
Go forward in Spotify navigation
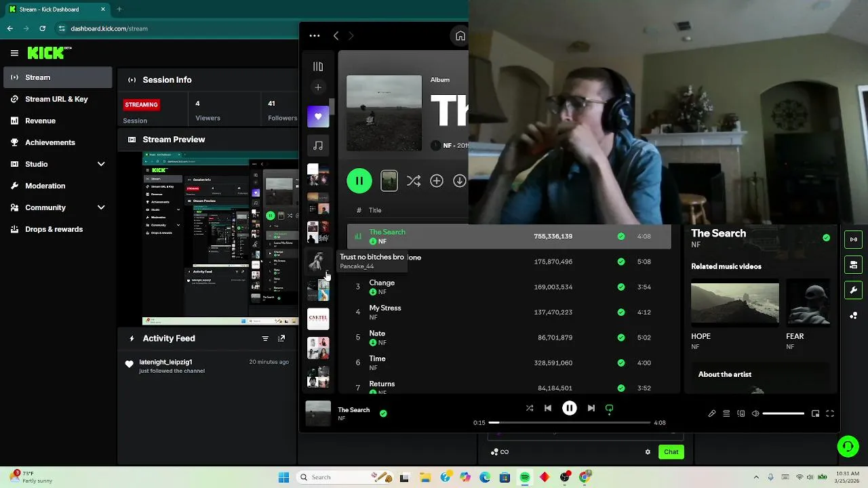click(351, 36)
